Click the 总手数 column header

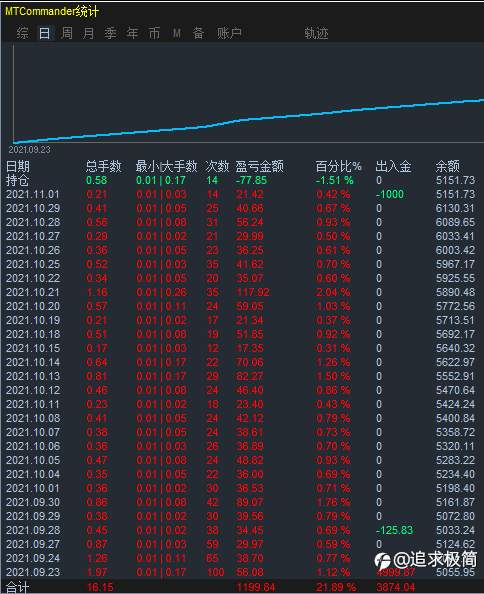[x=103, y=166]
